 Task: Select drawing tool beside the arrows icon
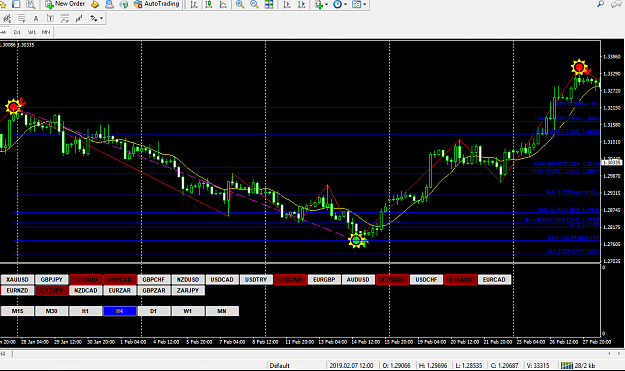pyautogui.click(x=79, y=18)
